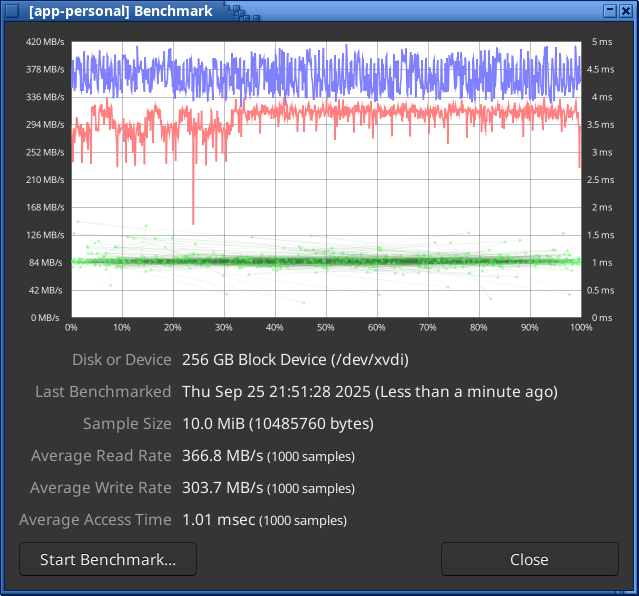Click the Last Benchmarked timestamp value
639x596 pixels.
coord(369,391)
